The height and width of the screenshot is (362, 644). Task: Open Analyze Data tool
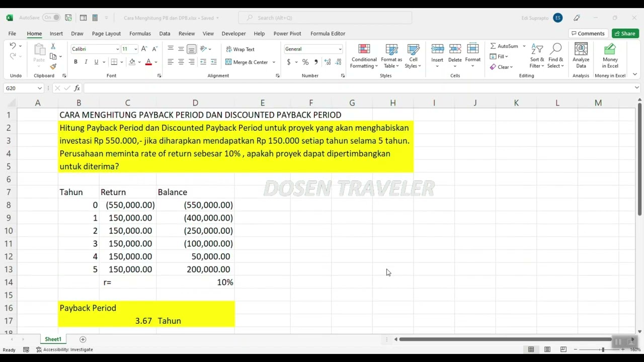pyautogui.click(x=581, y=56)
